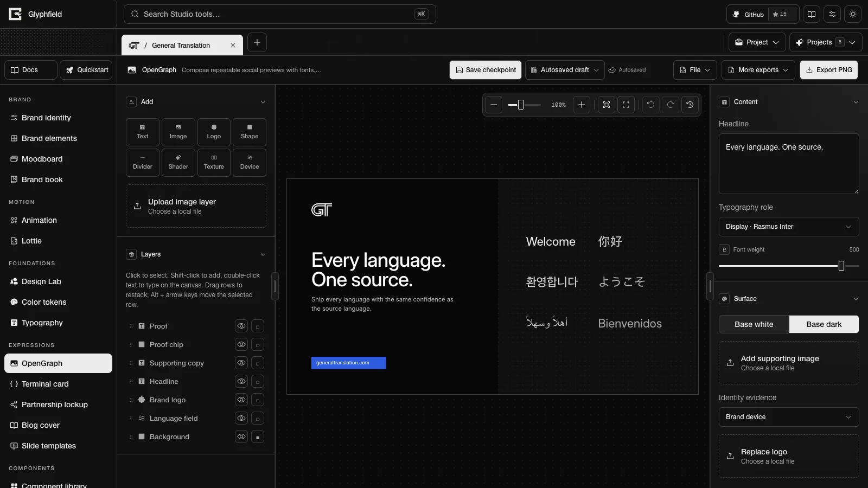Open the documentation book icon in header
Viewport: 868px width, 488px height.
coord(812,14)
